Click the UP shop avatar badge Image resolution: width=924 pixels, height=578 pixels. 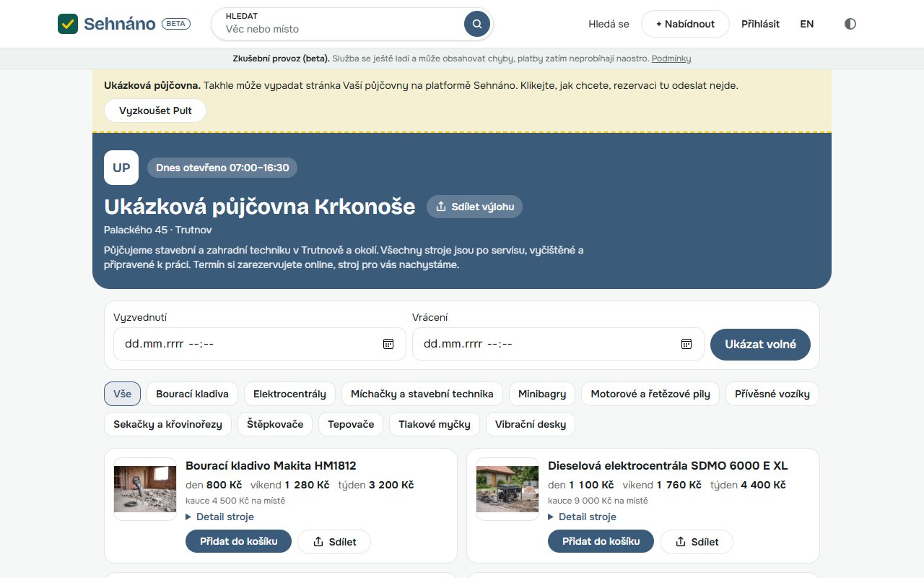121,168
